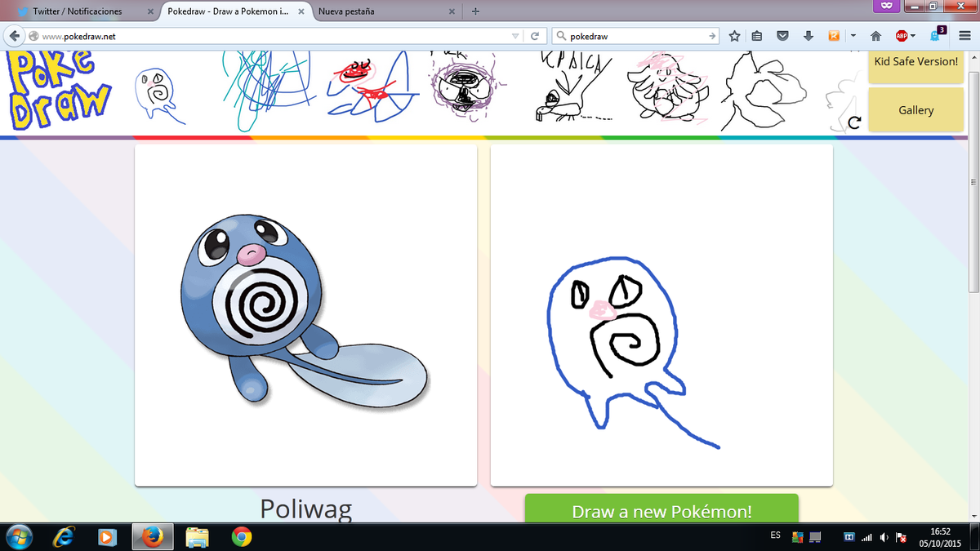Expand the orange feed icon dropdown arrow
The width and height of the screenshot is (980, 551).
853,36
